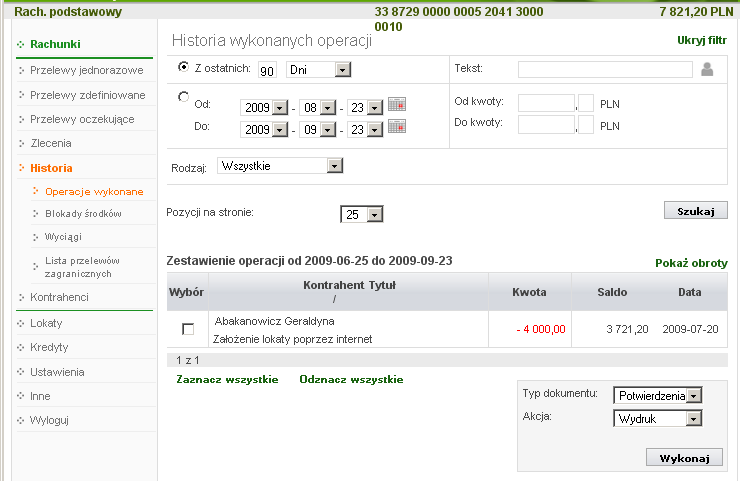Click 'Zaznacz wszystkie' link
This screenshot has width=740, height=481.
click(227, 380)
